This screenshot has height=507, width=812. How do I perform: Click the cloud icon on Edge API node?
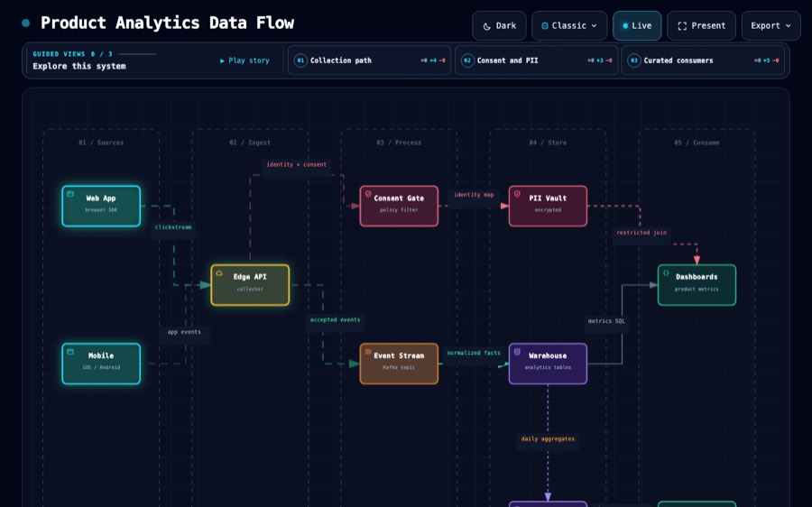(219, 273)
